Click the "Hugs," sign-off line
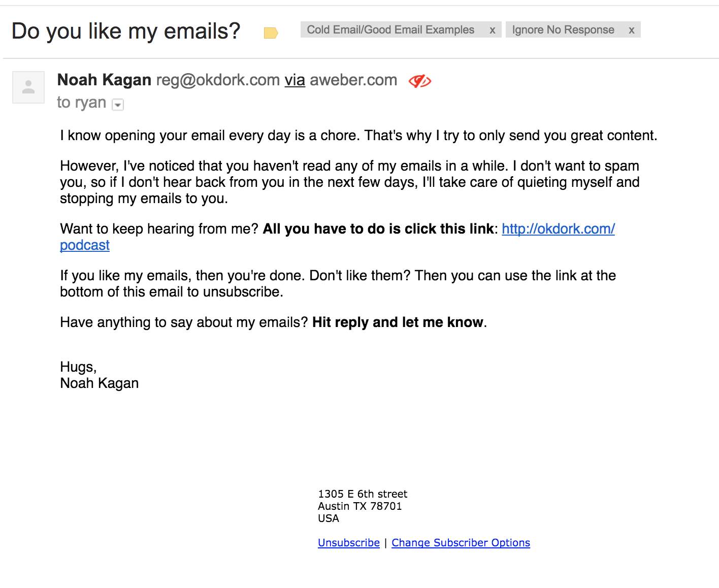The width and height of the screenshot is (719, 588). 78,367
